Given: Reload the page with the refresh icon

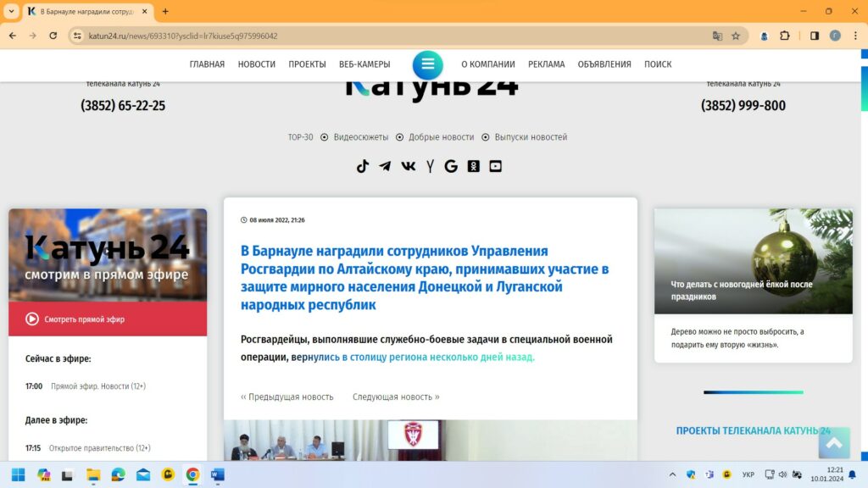Looking at the screenshot, I should point(53,36).
